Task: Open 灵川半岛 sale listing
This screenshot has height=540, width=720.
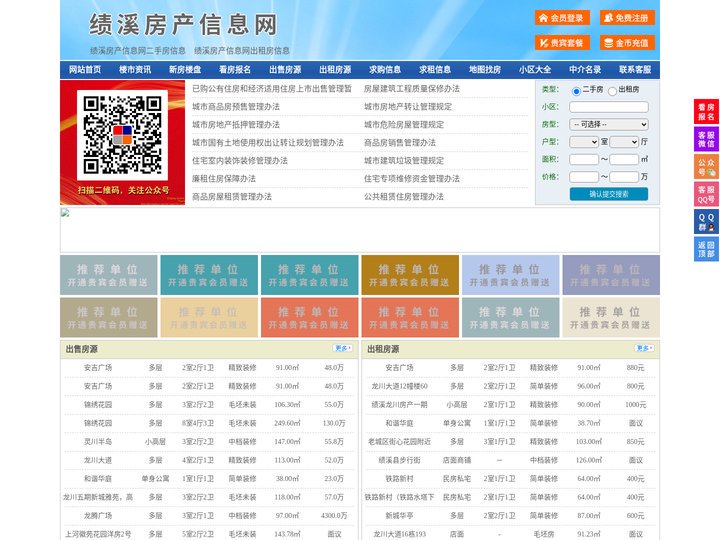Action: click(x=98, y=442)
